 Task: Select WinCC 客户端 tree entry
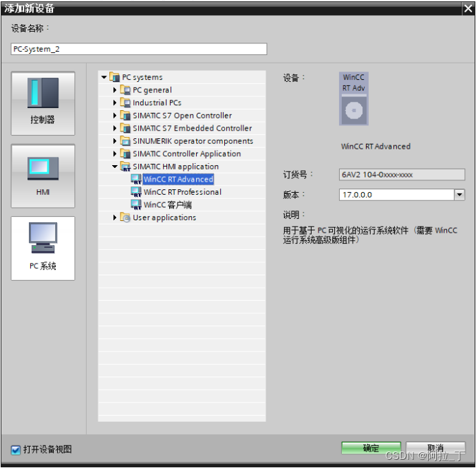168,204
